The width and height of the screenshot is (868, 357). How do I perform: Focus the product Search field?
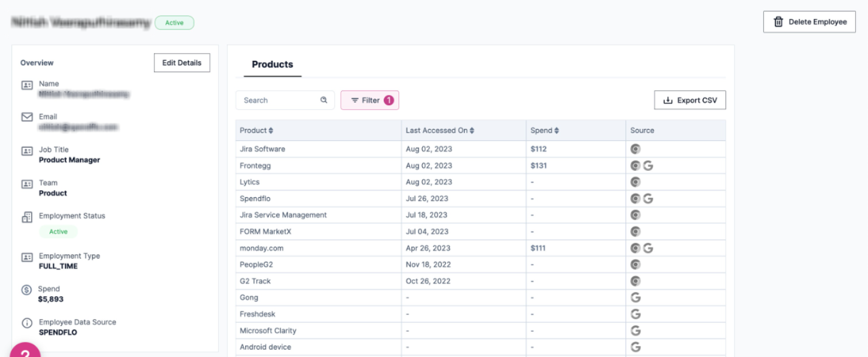click(285, 100)
